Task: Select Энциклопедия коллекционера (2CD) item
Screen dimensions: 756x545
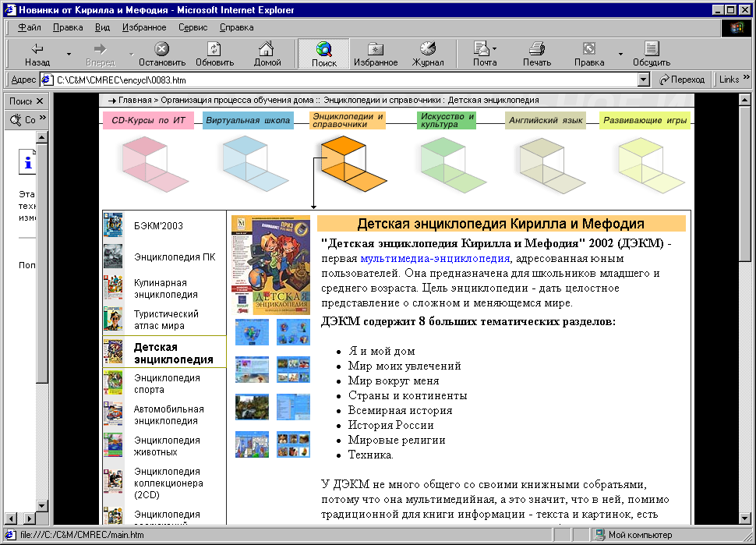Action: tap(168, 483)
